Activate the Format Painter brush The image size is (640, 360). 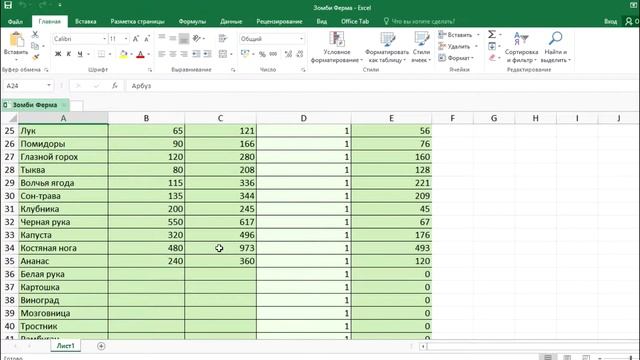[x=35, y=57]
